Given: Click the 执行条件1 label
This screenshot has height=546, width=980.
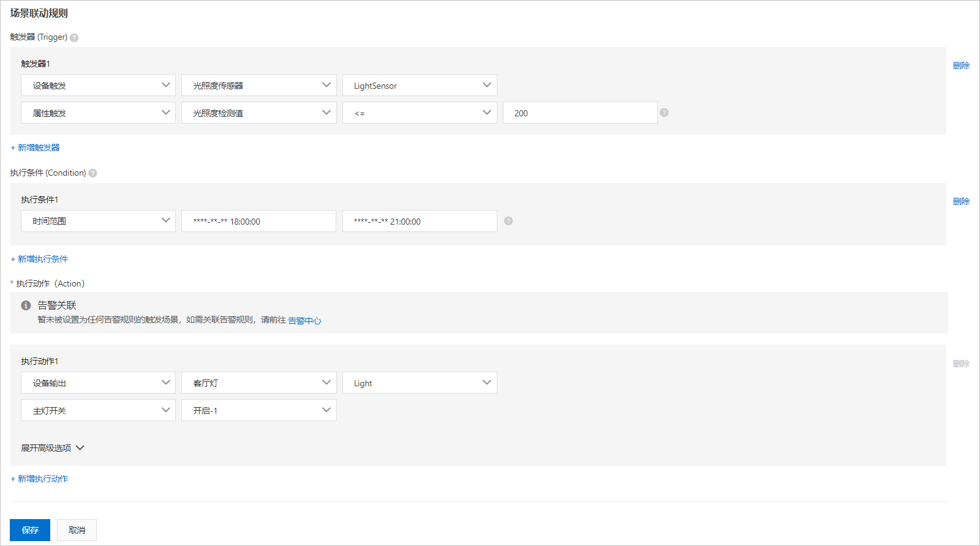Looking at the screenshot, I should 40,200.
